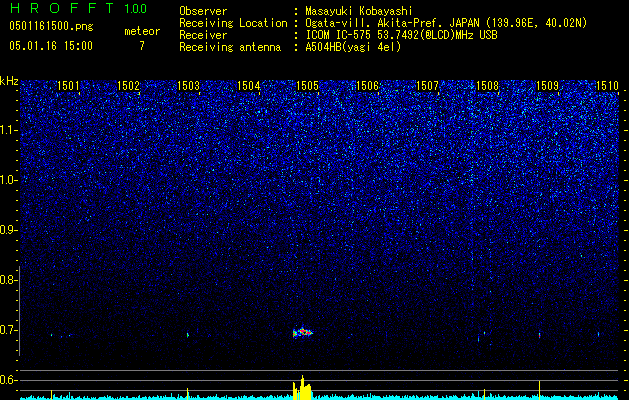Click the yellow power spike near 1508
The width and height of the screenshot is (629, 400).
pos(485,394)
